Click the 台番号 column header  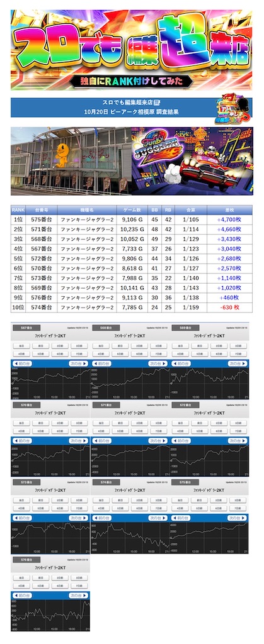tap(42, 209)
